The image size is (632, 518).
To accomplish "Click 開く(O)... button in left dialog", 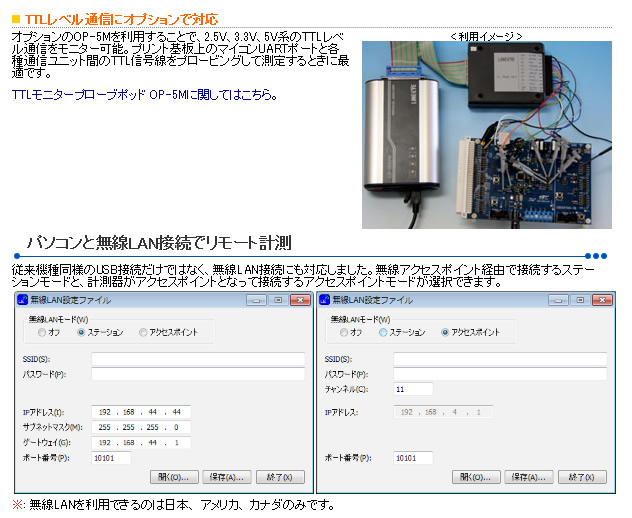I will pyautogui.click(x=174, y=477).
